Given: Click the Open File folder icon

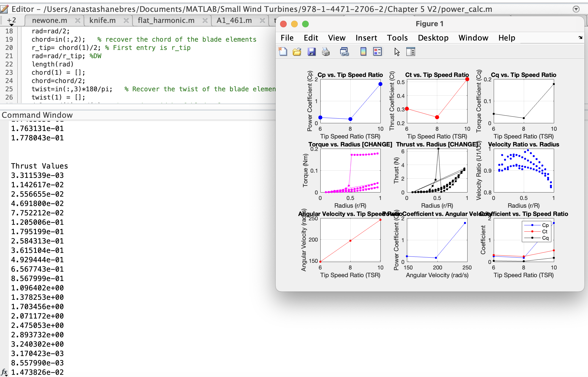Looking at the screenshot, I should point(297,52).
